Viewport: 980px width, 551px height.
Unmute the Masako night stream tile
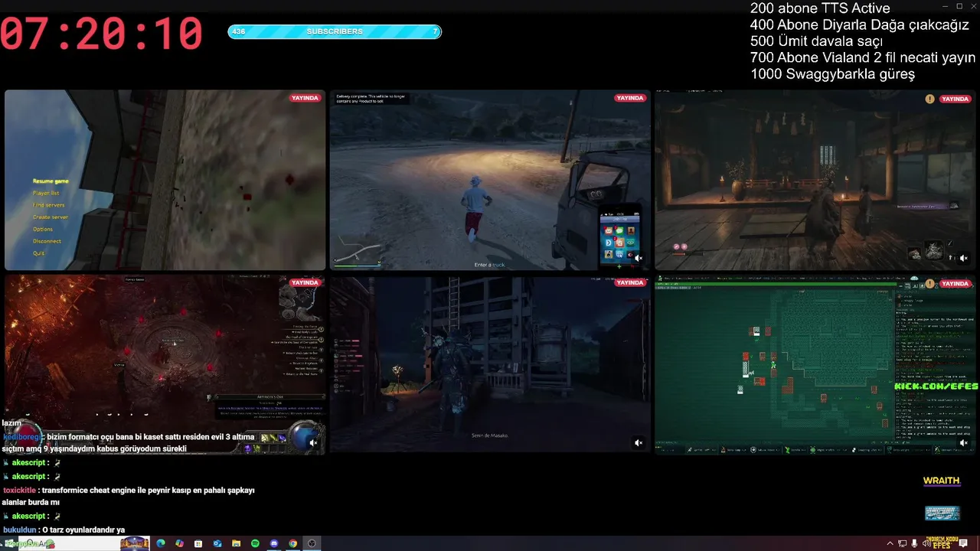tap(639, 442)
